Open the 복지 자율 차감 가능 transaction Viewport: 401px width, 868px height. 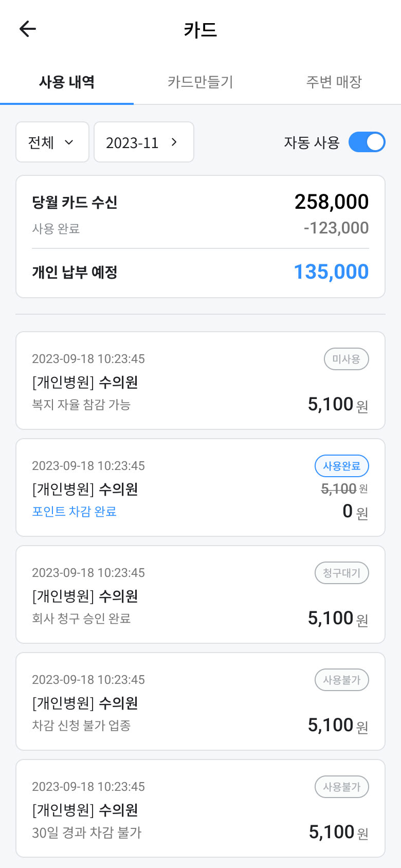[200, 381]
